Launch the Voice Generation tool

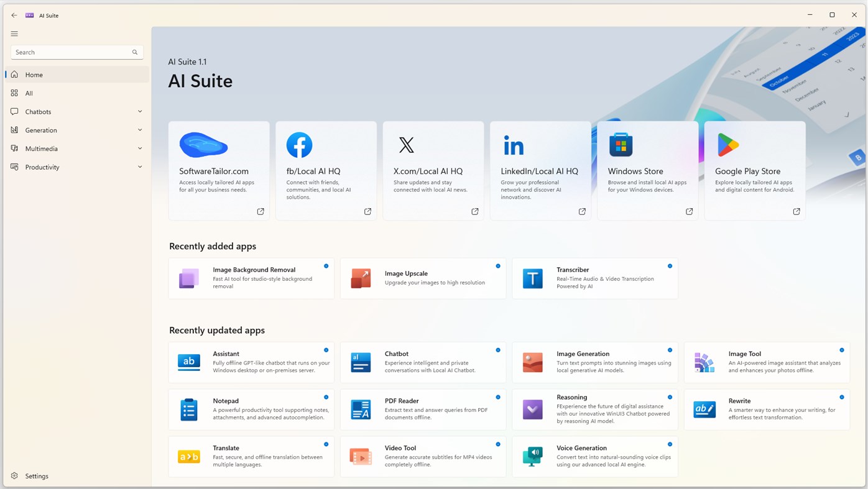pyautogui.click(x=532, y=456)
